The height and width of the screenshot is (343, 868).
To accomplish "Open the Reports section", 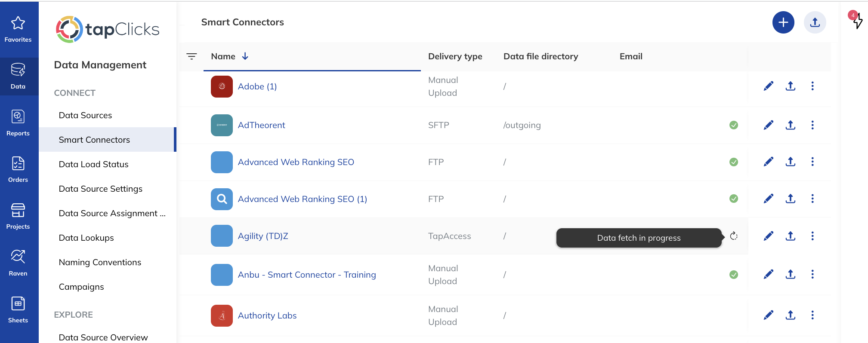I will click(x=18, y=123).
